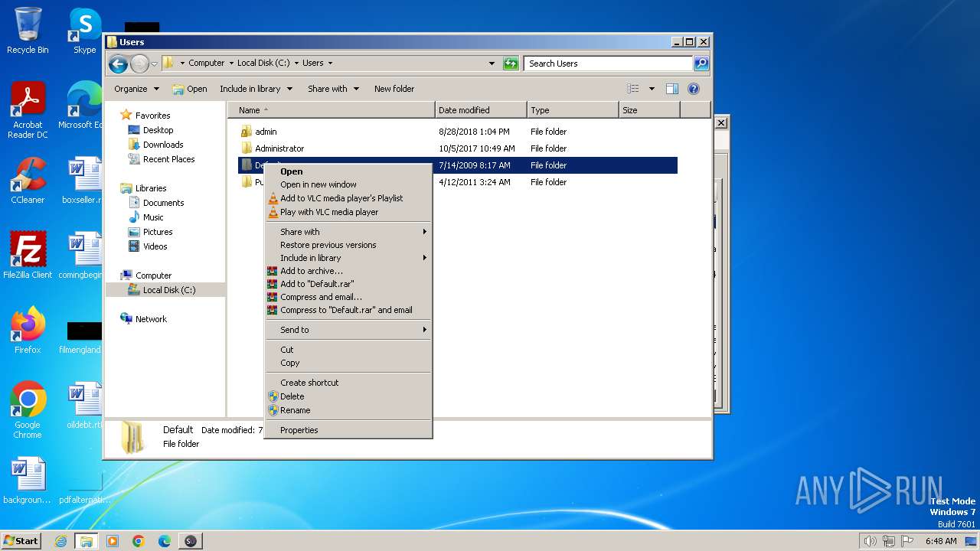Click Internet Explorer in the taskbar
This screenshot has width=980, height=551.
(60, 541)
